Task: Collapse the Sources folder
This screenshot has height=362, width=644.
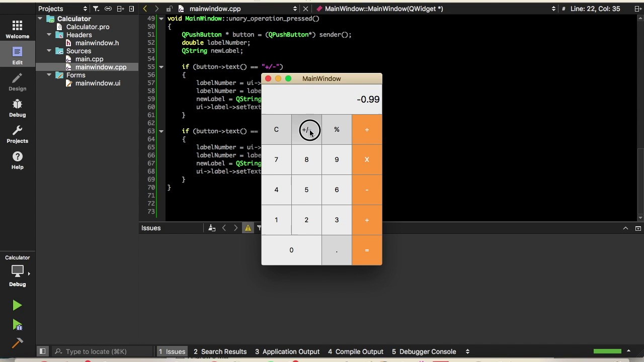Action: tap(49, 51)
